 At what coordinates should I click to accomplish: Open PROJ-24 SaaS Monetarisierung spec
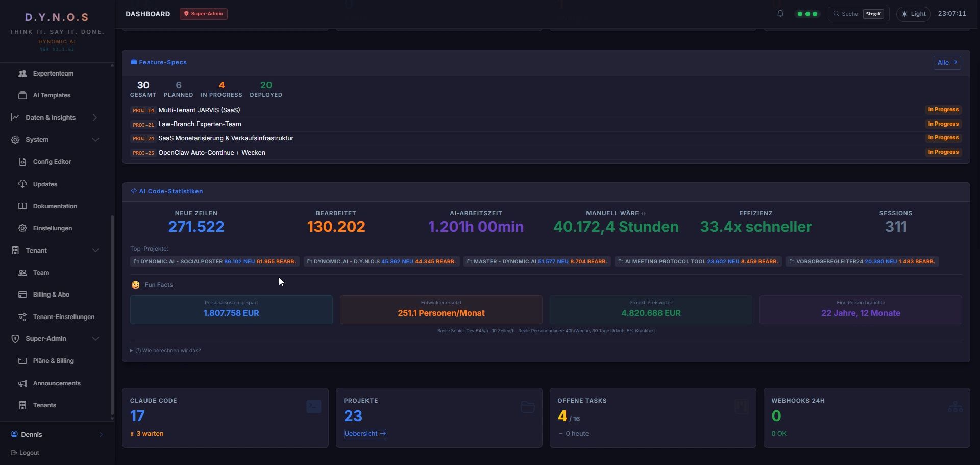[x=546, y=138]
